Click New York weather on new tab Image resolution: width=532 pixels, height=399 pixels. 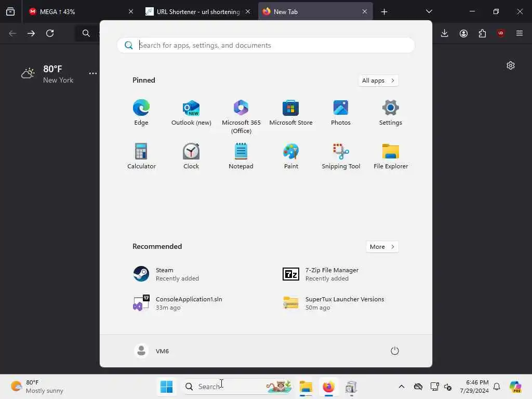47,74
